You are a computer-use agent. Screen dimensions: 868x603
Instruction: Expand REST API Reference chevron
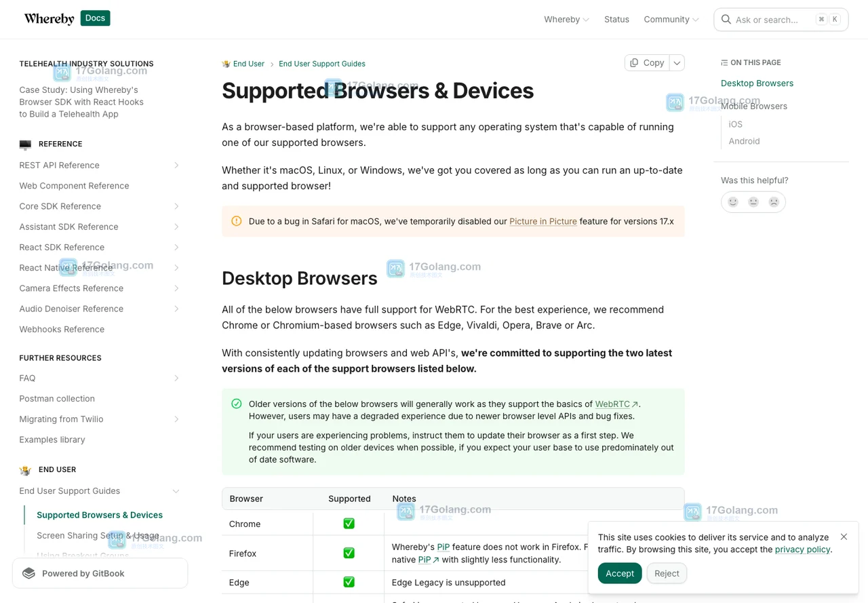176,166
